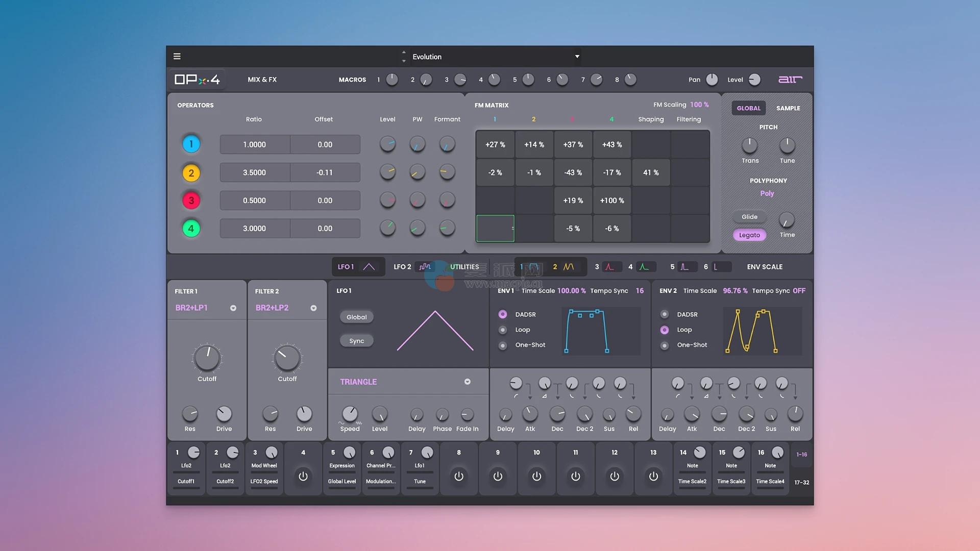
Task: Click the AIR logo icon
Action: click(x=790, y=80)
